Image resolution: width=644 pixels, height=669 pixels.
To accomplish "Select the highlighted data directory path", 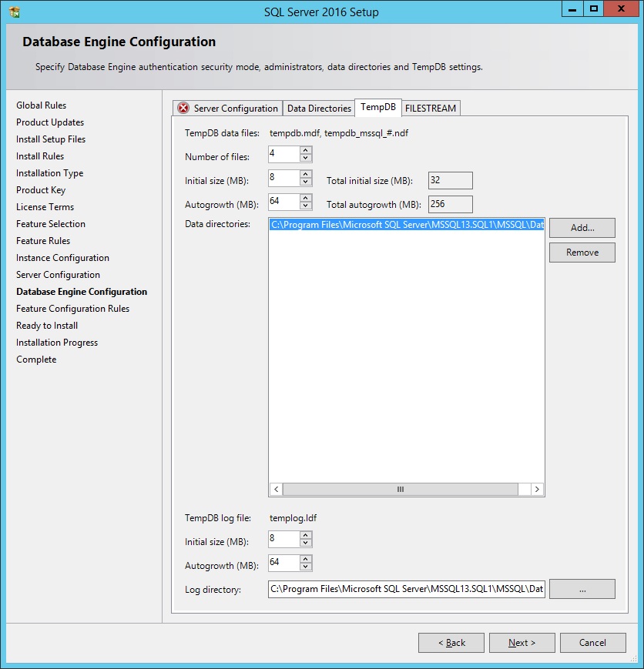I will pos(407,225).
